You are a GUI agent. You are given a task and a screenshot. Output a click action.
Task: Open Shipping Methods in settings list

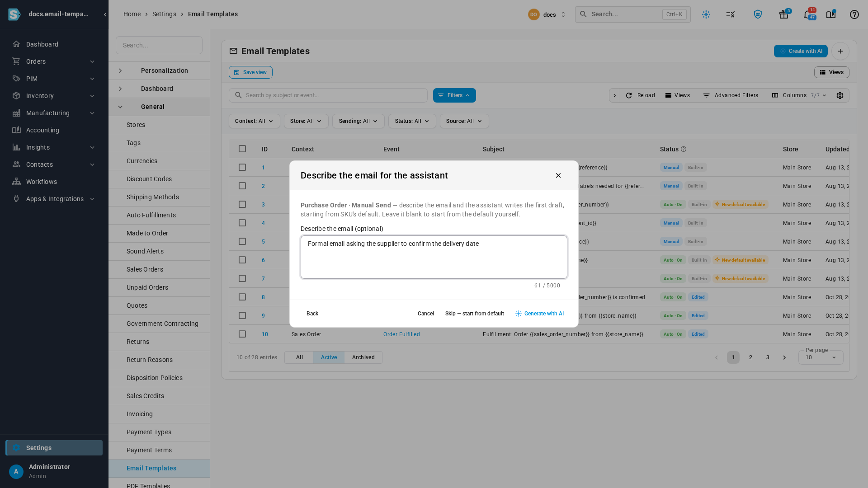(159, 197)
